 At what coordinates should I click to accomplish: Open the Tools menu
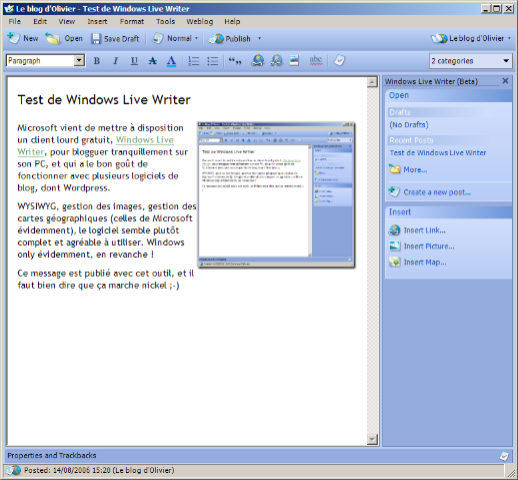click(166, 22)
